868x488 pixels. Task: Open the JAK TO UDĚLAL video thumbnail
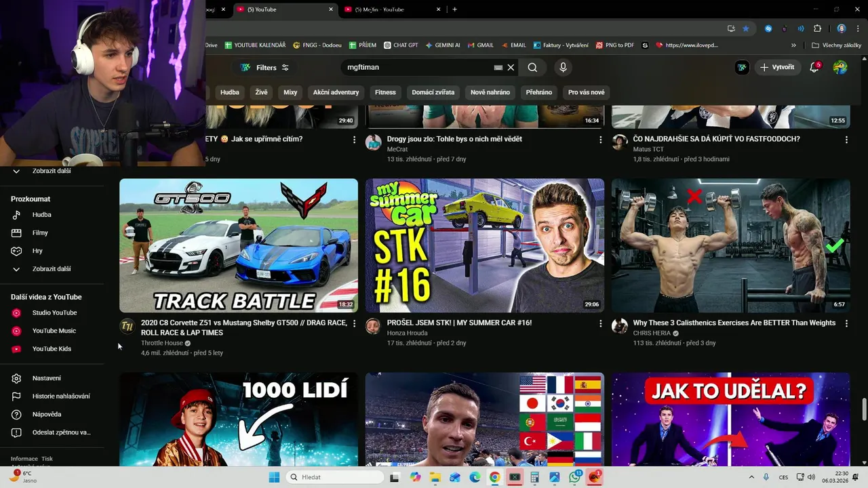point(731,420)
